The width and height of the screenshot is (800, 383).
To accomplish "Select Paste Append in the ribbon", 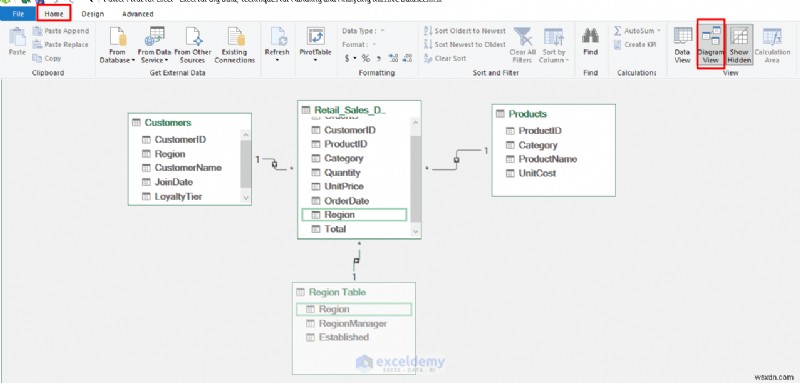I will pos(61,31).
